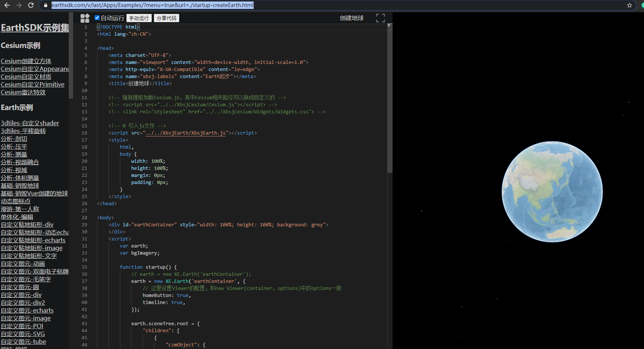Open the 自定义图元-圆 example
The image size is (644, 349).
click(x=20, y=287)
